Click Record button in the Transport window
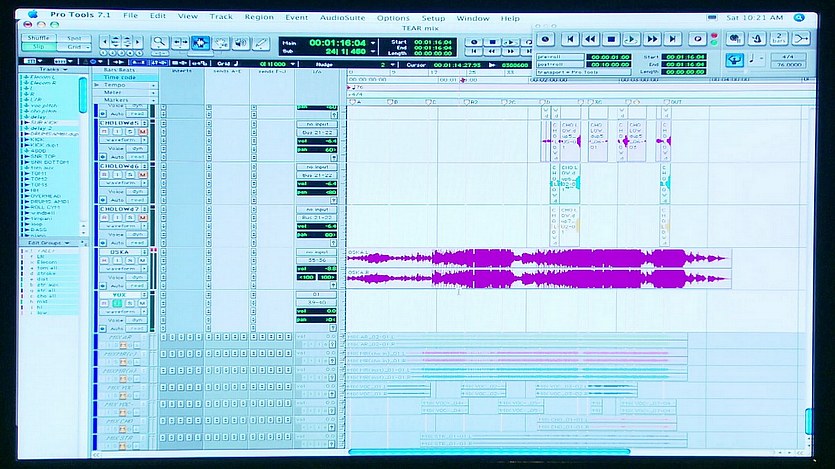This screenshot has width=835, height=469. tap(698, 39)
